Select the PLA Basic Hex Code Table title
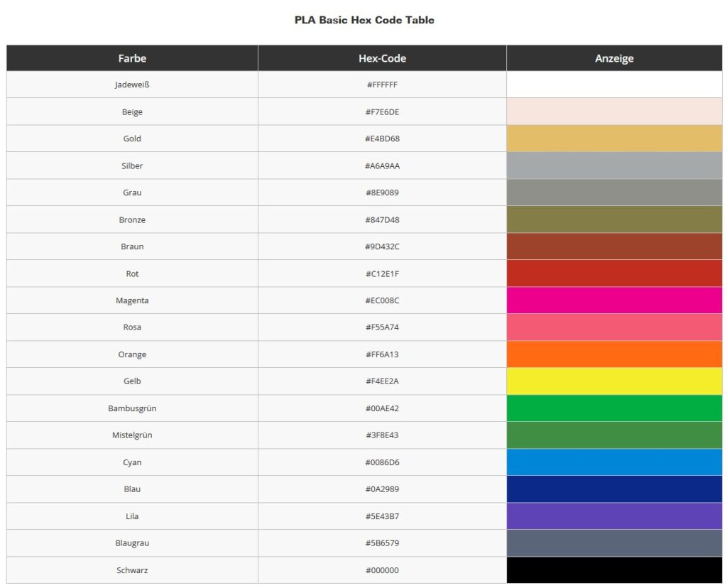The width and height of the screenshot is (727, 588). pyautogui.click(x=364, y=20)
